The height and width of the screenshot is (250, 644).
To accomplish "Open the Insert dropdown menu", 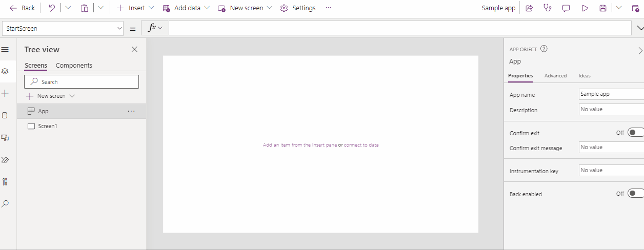I will click(135, 8).
